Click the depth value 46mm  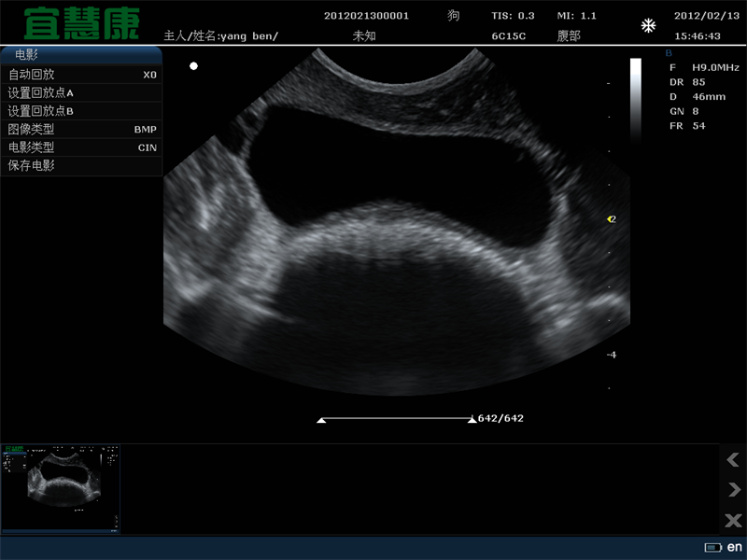[709, 97]
